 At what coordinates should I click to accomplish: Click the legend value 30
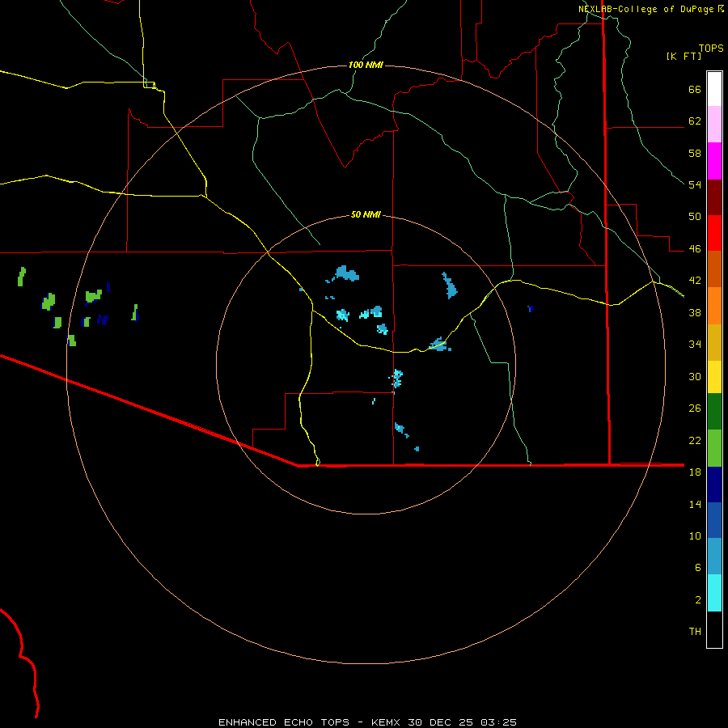(x=695, y=376)
